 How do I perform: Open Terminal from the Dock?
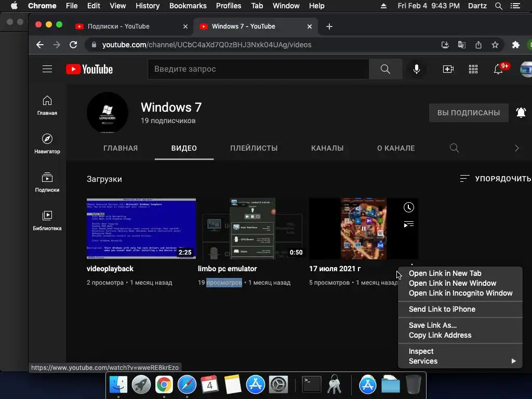pos(312,385)
